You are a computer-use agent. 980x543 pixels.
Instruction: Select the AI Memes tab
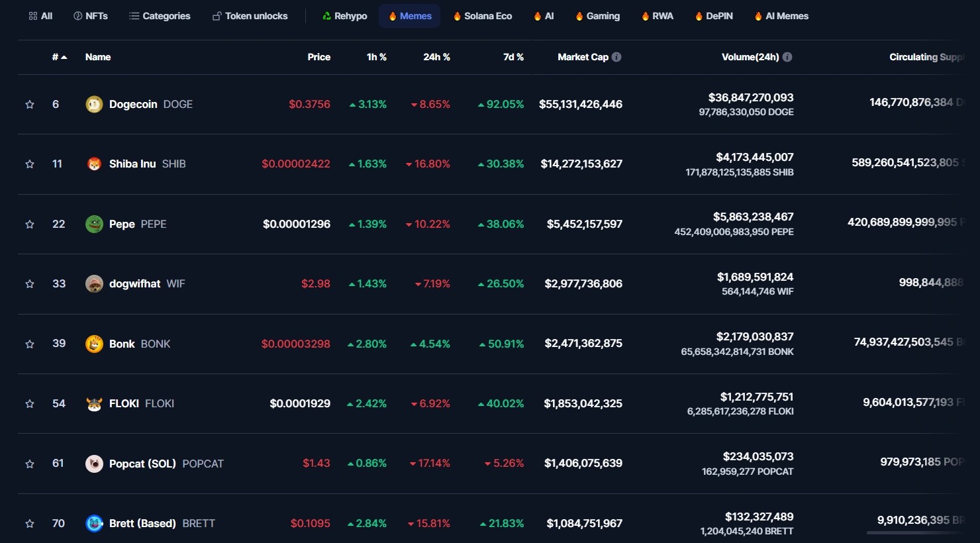pos(781,16)
